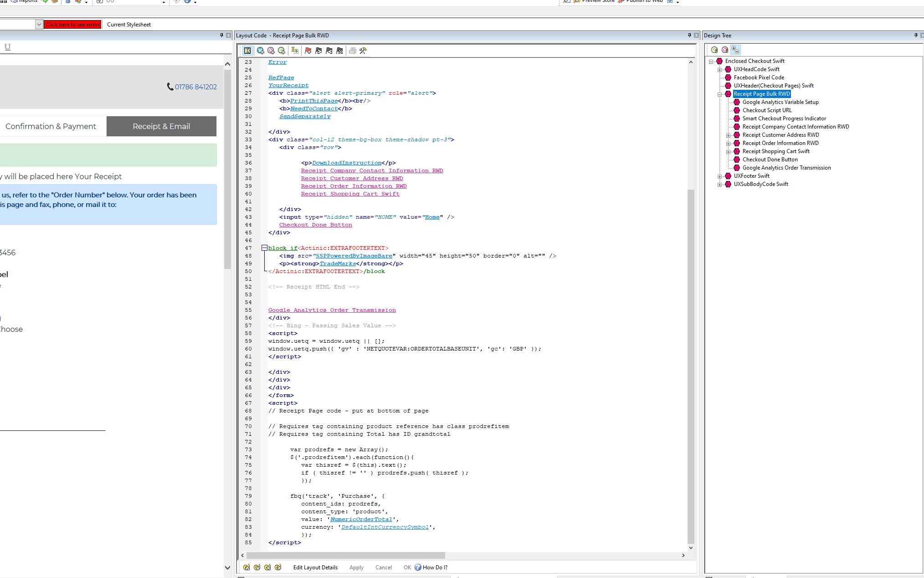Select Google Analytics Variable Setup tree item
The height and width of the screenshot is (578, 924).
pos(780,102)
